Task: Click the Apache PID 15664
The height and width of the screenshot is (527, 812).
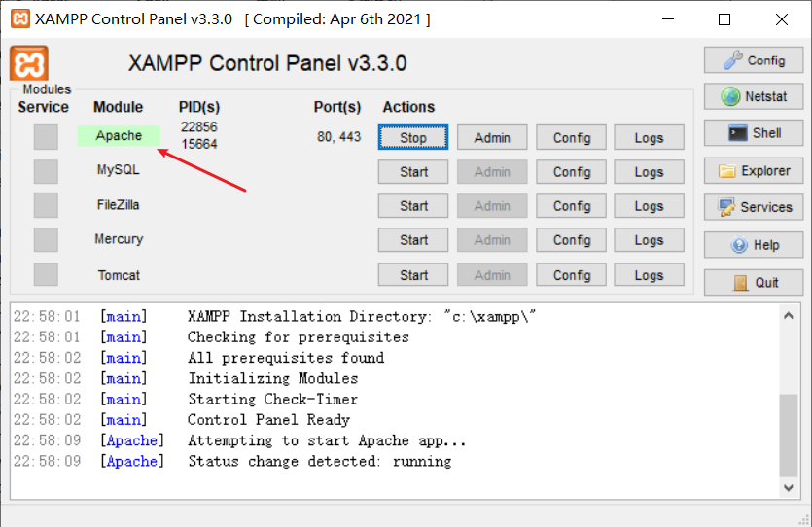Action: point(198,144)
